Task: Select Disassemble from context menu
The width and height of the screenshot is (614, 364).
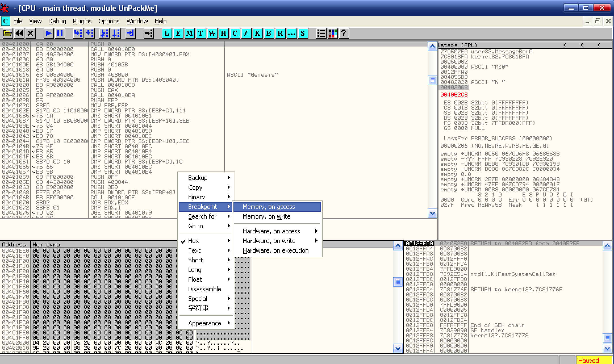Action: click(204, 289)
